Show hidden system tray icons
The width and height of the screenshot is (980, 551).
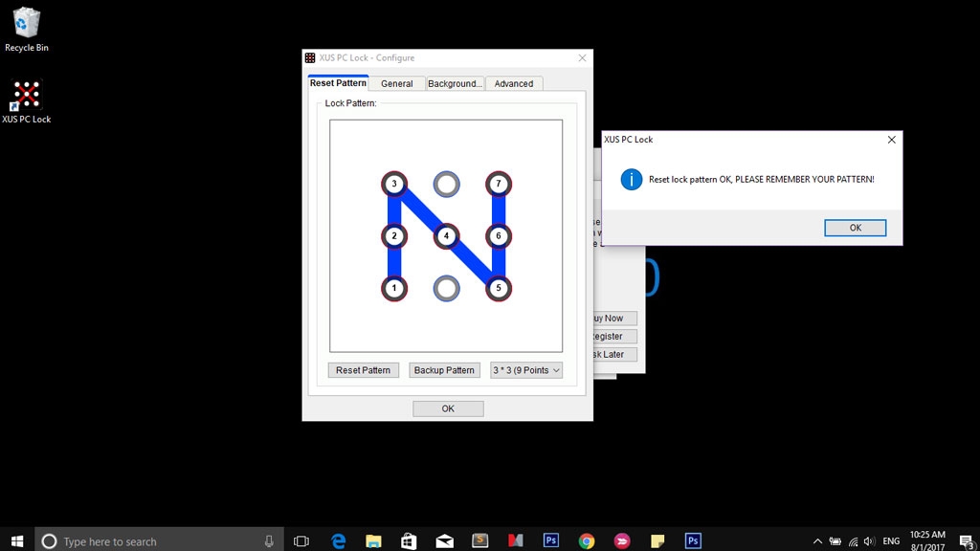coord(817,541)
